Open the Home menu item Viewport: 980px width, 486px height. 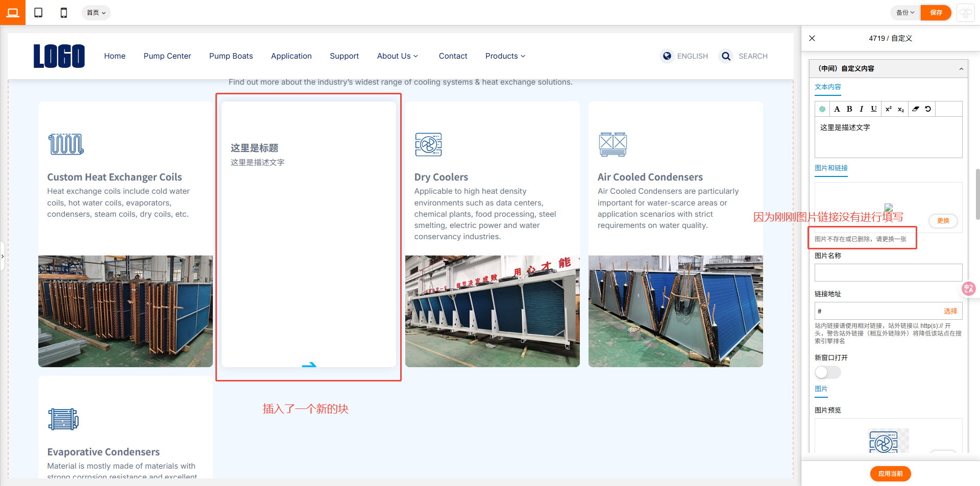pos(115,56)
